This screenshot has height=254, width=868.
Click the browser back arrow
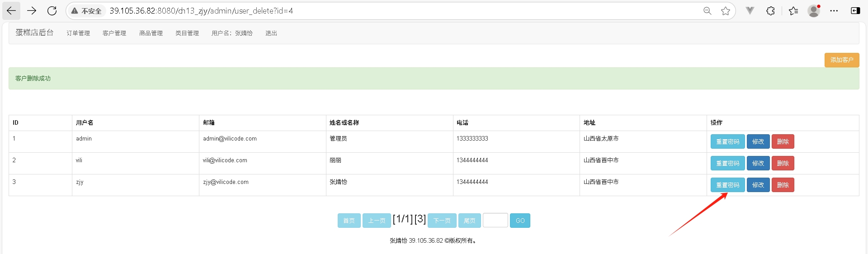point(11,11)
